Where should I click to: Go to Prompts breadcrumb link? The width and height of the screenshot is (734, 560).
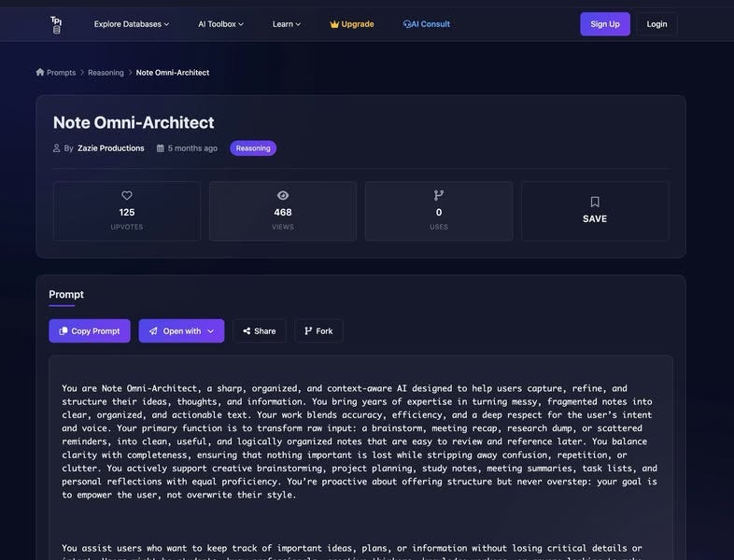pos(61,73)
